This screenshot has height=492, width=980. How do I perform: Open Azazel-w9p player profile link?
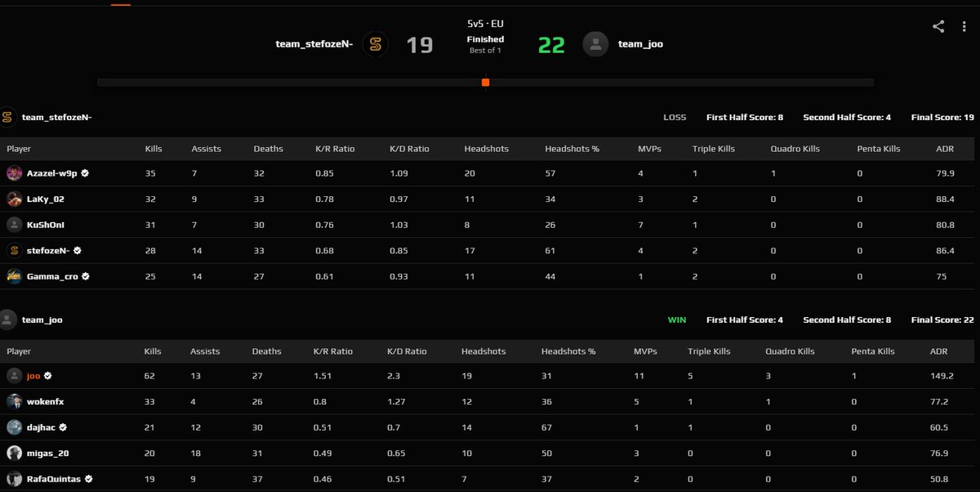coord(53,173)
